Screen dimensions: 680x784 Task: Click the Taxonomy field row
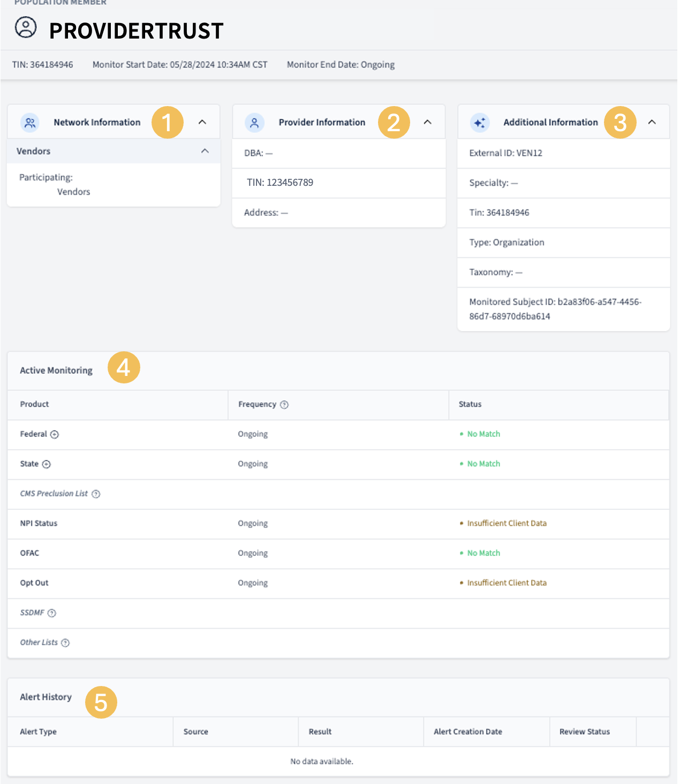click(x=564, y=272)
